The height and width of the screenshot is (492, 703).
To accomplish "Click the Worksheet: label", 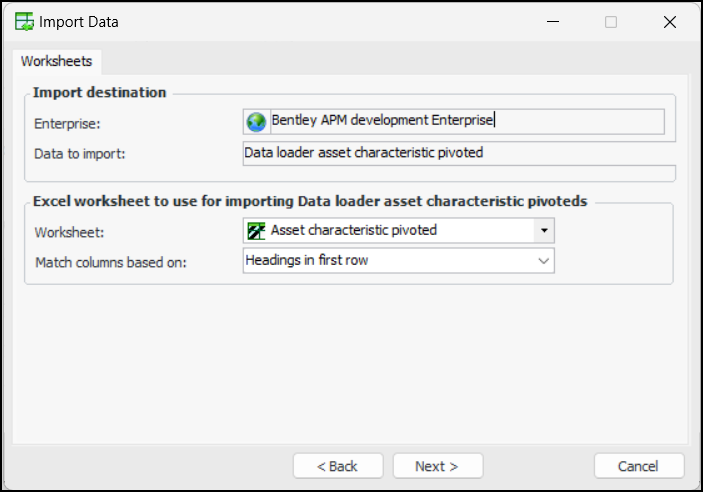I will point(69,232).
